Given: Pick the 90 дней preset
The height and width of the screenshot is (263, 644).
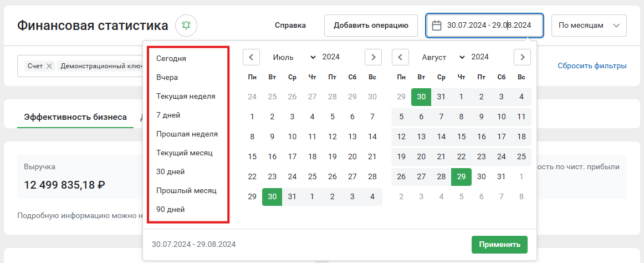Looking at the screenshot, I should point(171,210).
